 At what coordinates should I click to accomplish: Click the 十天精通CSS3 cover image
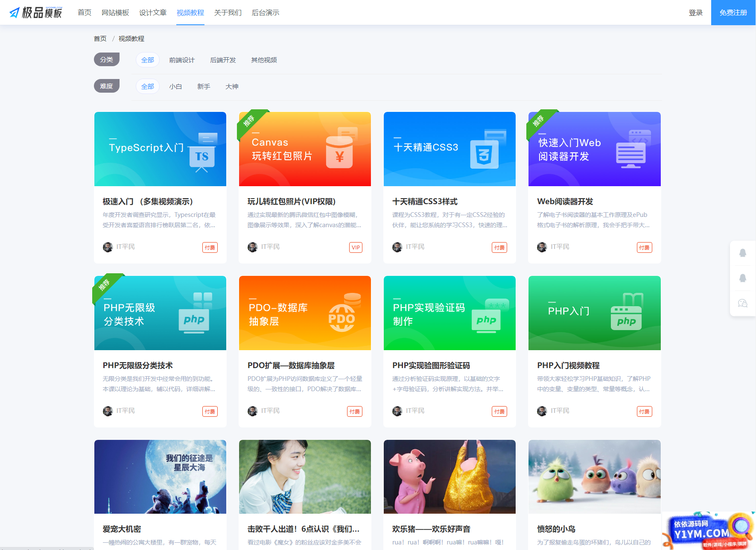(x=450, y=149)
